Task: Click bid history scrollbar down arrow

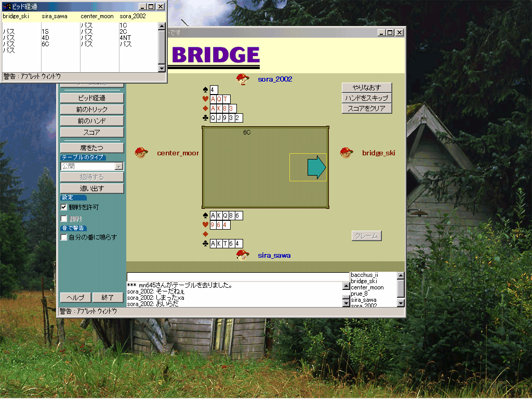Action: click(x=162, y=68)
